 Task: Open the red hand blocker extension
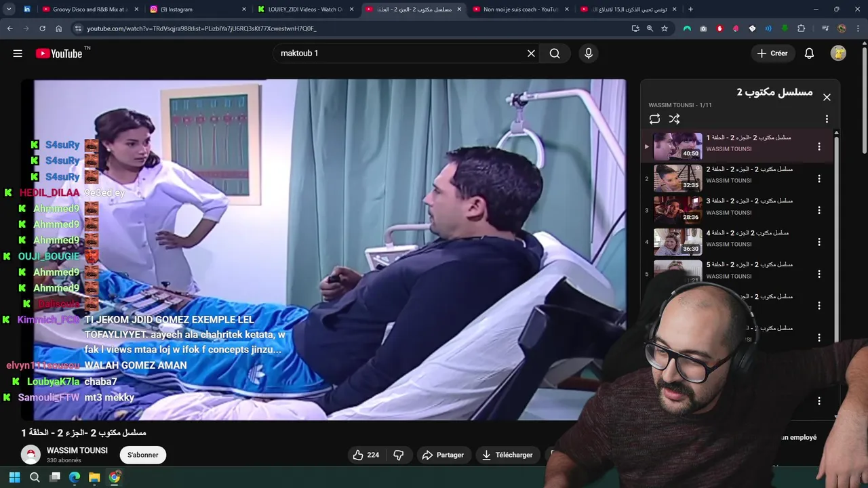click(x=719, y=28)
